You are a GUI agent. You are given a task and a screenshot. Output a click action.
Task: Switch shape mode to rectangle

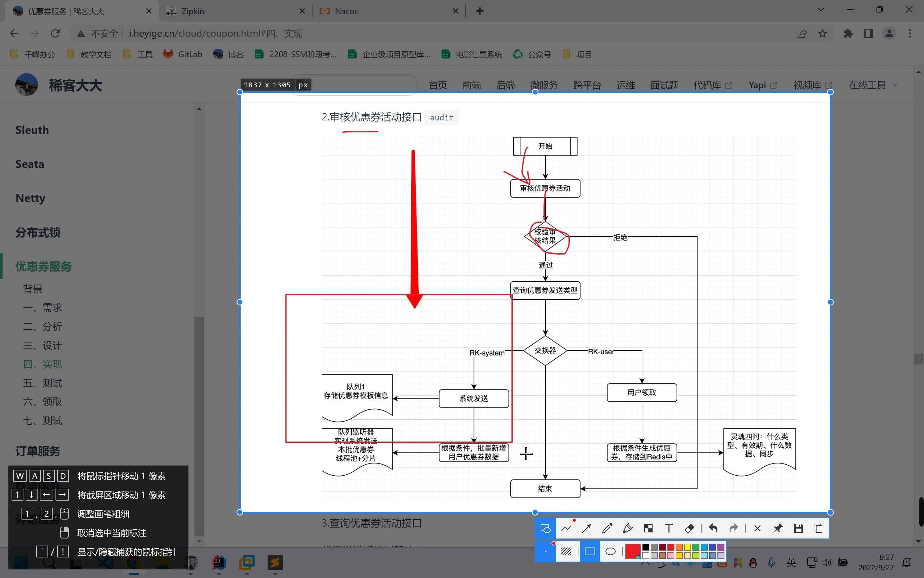pyautogui.click(x=590, y=551)
